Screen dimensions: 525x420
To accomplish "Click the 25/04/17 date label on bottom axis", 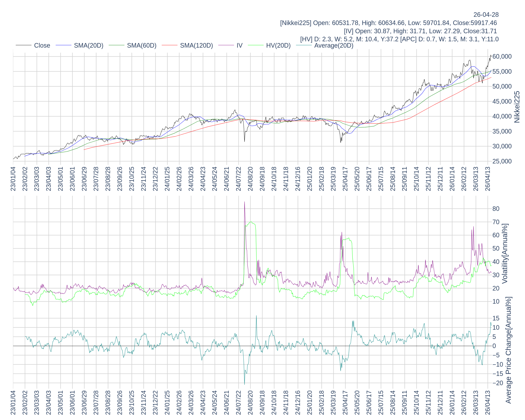I will tap(345, 403).
